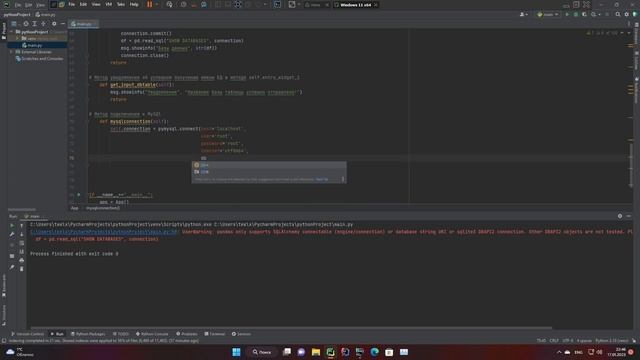The height and width of the screenshot is (360, 640).
Task: Click the Select Opened File target icon
Action: [26, 24]
